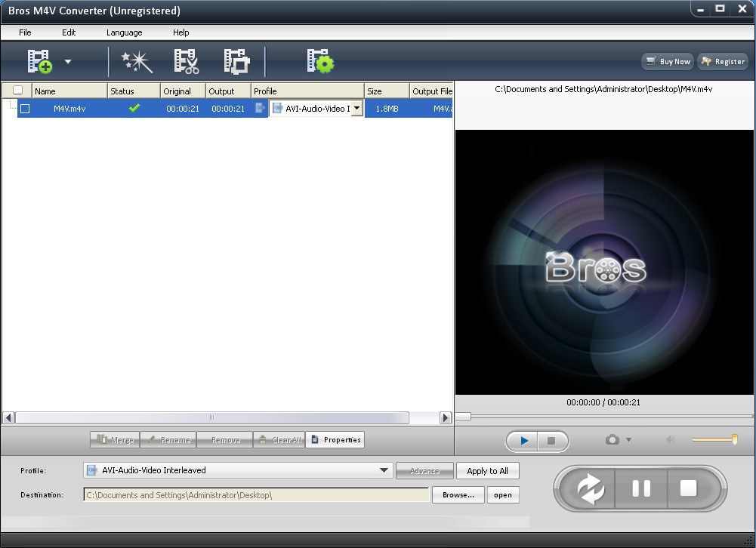Open the snapshot dropdown arrow
The height and width of the screenshot is (548, 756).
tap(628, 439)
